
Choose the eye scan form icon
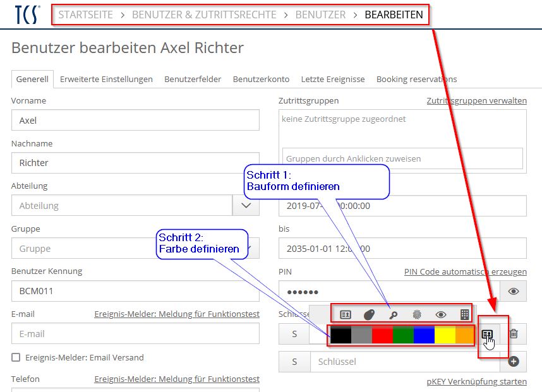[441, 314]
